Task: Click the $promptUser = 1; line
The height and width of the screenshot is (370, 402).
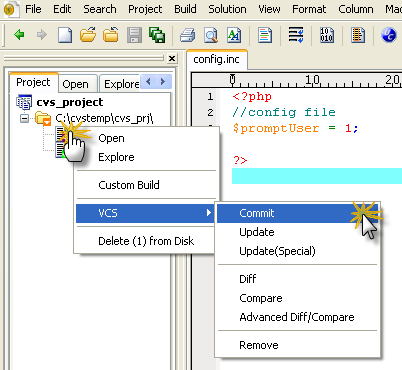Action: pos(295,128)
